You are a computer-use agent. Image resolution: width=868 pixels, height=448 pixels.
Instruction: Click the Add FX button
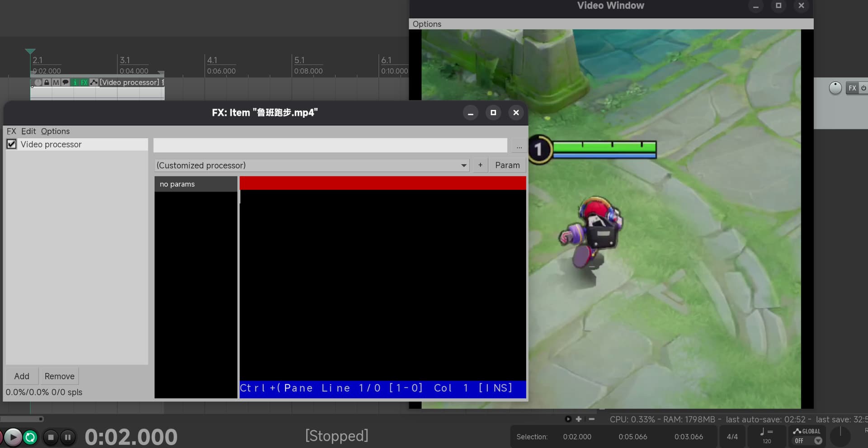[x=22, y=376]
